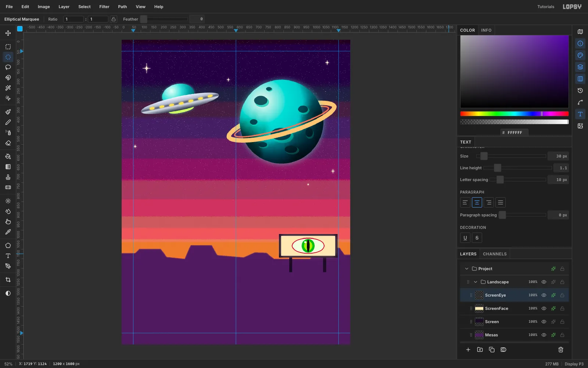Select the Rectangular Marquee tool
Viewport: 588px width, 368px height.
tap(8, 47)
